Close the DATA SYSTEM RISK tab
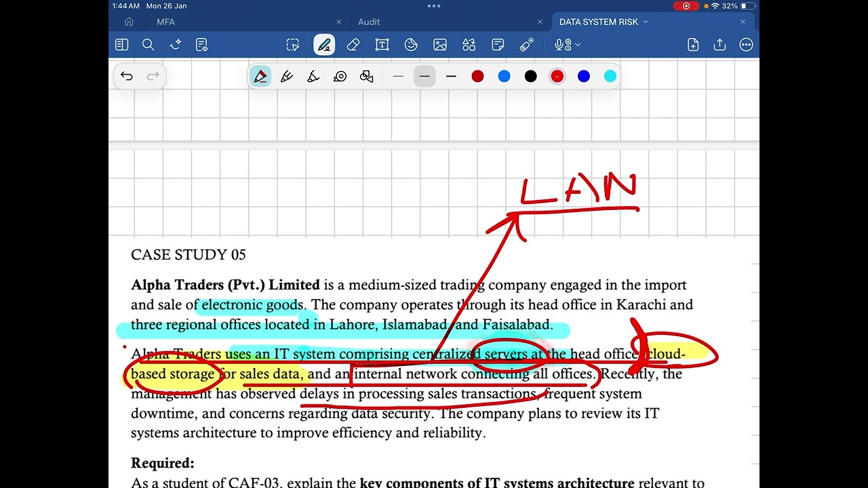Viewport: 868px width, 488px height. (743, 22)
